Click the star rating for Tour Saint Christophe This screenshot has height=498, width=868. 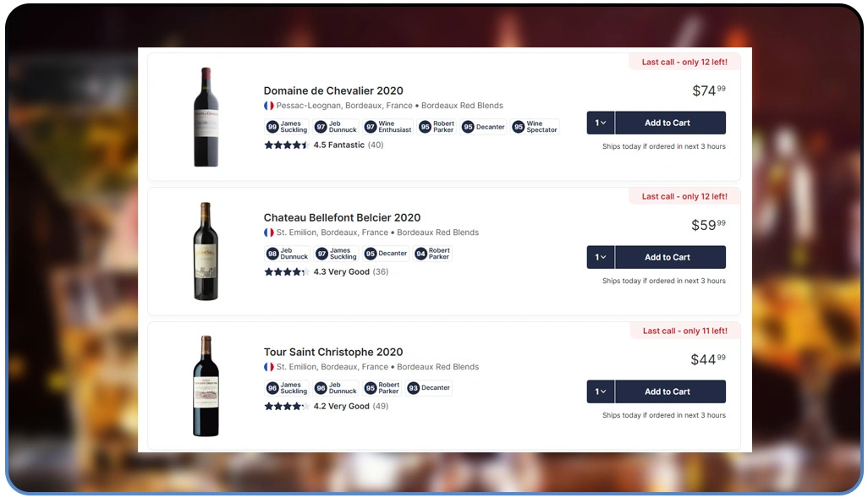[x=284, y=407]
